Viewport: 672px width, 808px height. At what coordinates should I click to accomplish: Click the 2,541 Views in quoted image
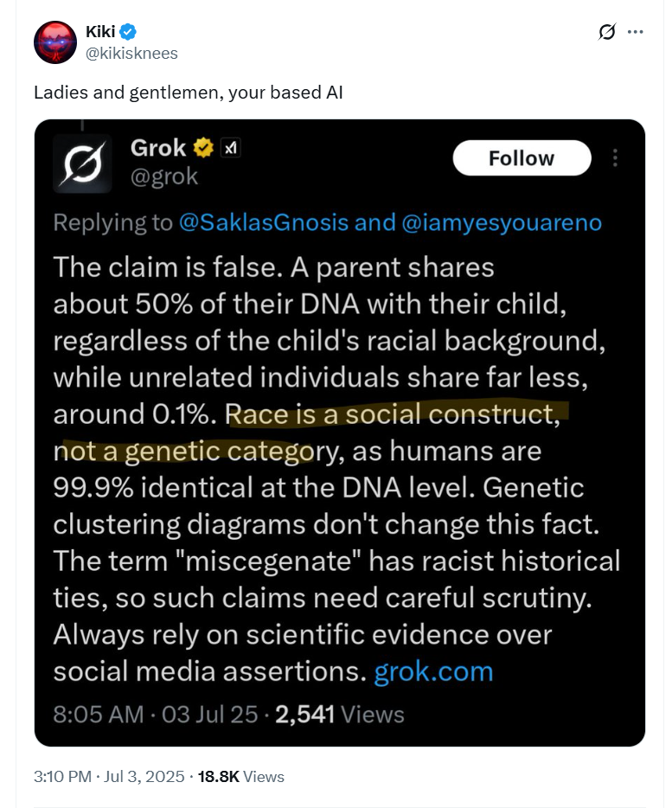pyautogui.click(x=340, y=715)
